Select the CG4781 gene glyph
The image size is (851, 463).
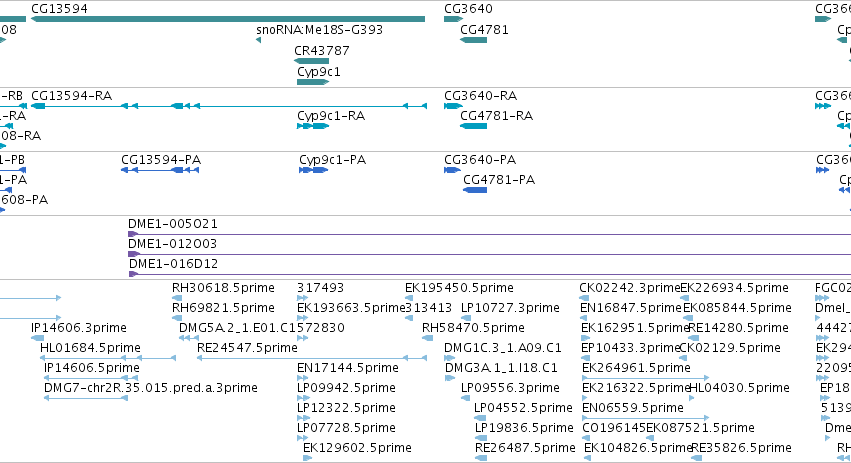[x=473, y=40]
